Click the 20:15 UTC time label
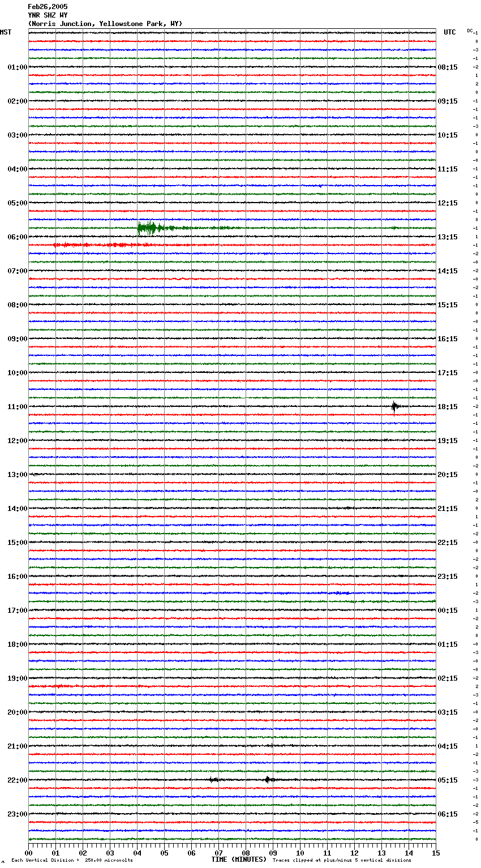Viewport: 481px width, 868px height. [x=448, y=475]
